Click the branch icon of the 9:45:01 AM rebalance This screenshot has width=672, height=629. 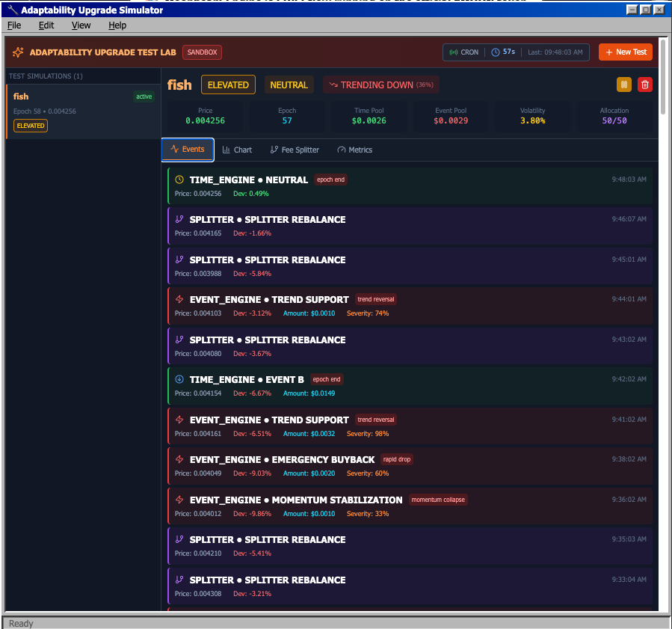(179, 260)
